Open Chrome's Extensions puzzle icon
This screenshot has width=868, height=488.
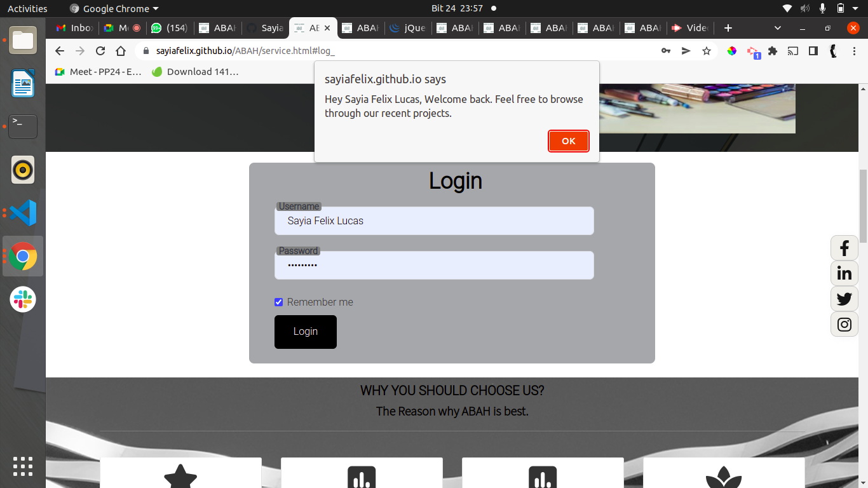772,50
